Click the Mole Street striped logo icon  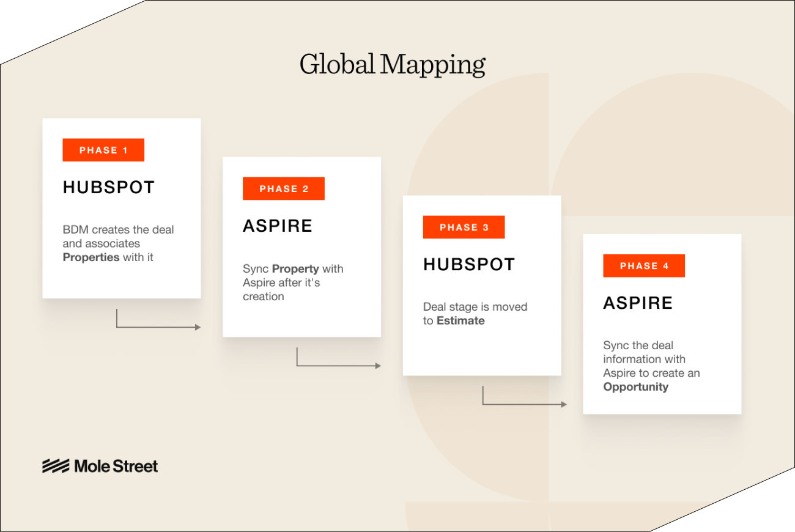[56, 466]
